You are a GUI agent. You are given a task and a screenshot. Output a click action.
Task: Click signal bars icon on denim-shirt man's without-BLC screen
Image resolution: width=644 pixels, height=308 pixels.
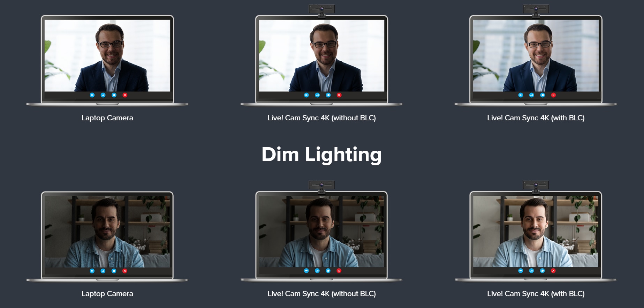pos(317,271)
